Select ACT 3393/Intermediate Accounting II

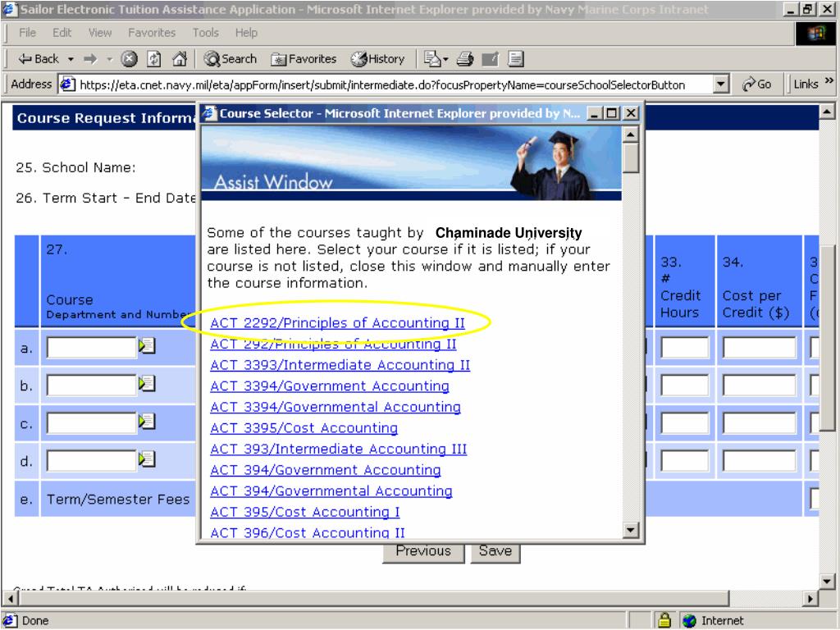coord(340,365)
